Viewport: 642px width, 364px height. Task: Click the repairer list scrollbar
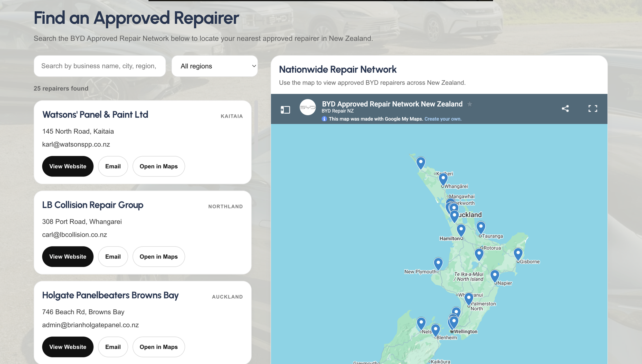(256, 121)
